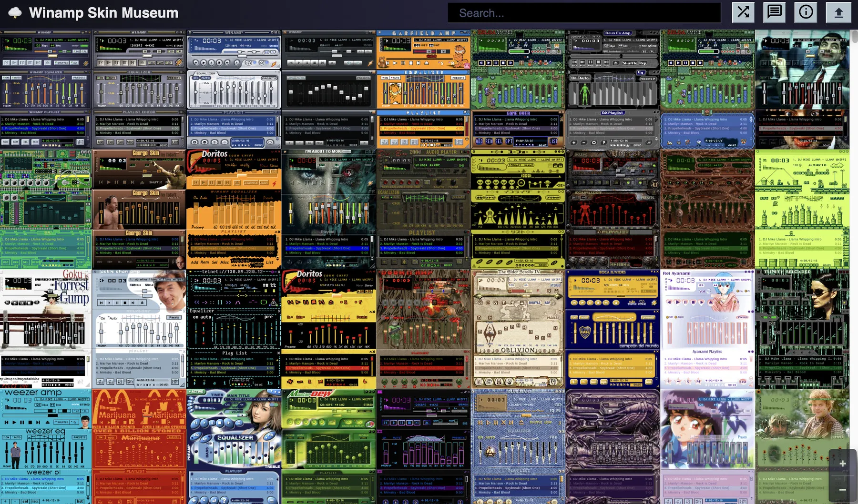
Task: Open the Mountain Dew skin thumbnail
Action: [328, 446]
